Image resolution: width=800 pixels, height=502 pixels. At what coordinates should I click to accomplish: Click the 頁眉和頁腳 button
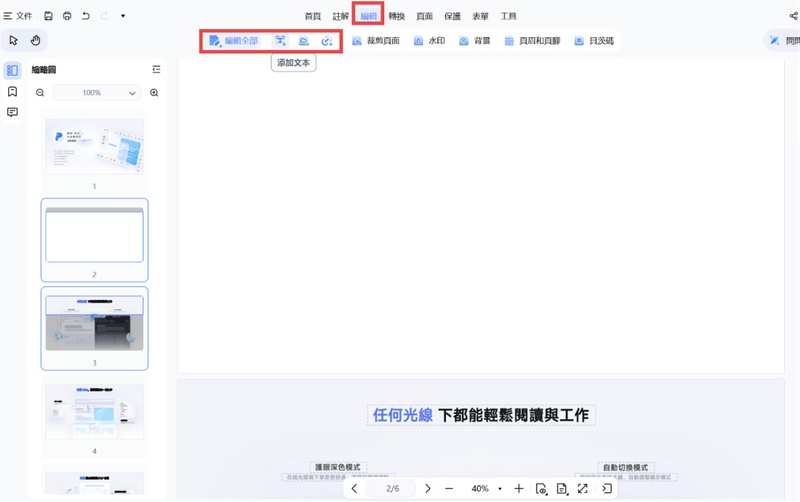pos(532,41)
